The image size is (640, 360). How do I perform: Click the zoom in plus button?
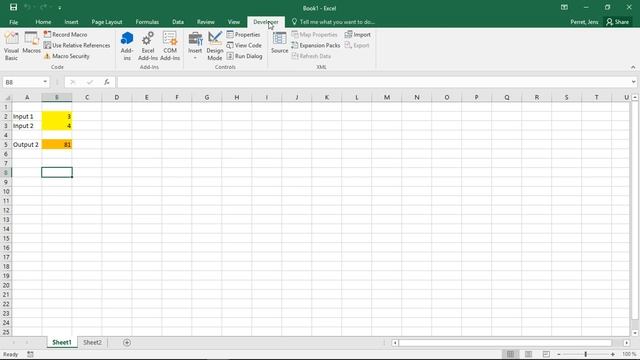[x=613, y=354]
